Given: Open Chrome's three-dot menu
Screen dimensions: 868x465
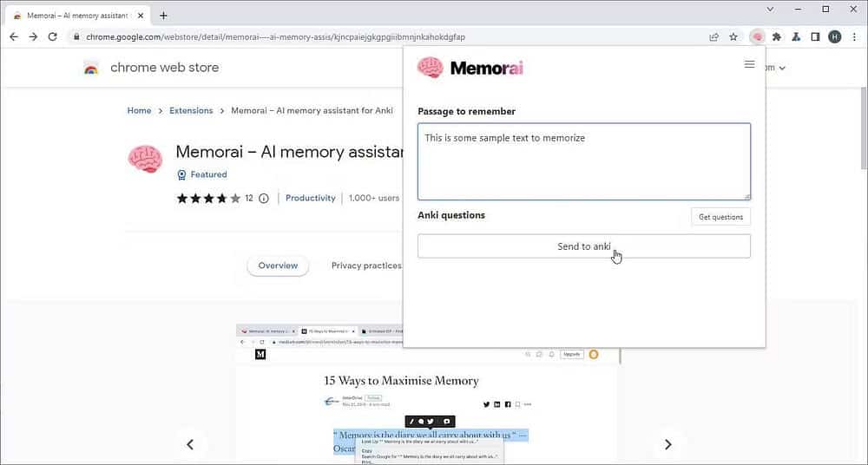Looking at the screenshot, I should point(855,37).
